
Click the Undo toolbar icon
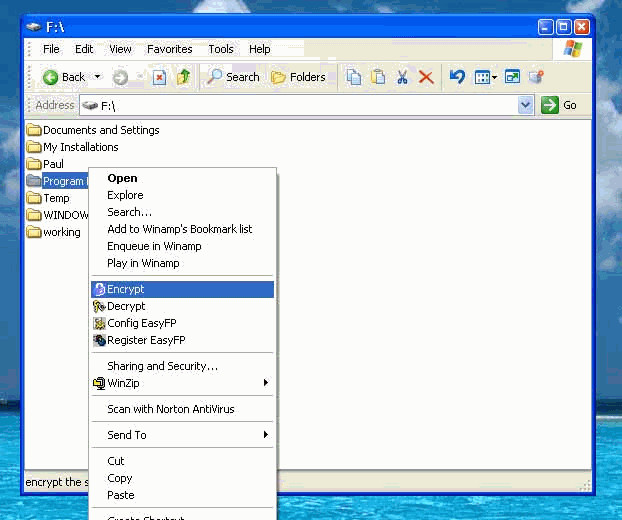coord(457,77)
